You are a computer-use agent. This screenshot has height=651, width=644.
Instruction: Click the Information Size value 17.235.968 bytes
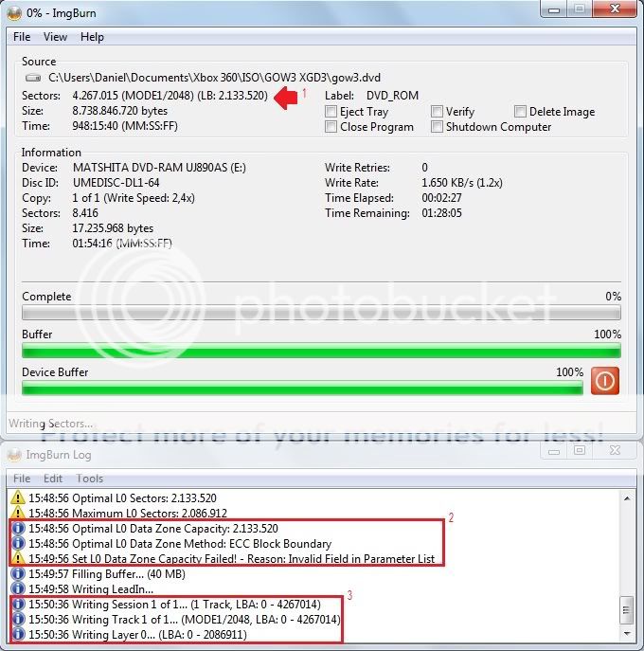tap(113, 228)
